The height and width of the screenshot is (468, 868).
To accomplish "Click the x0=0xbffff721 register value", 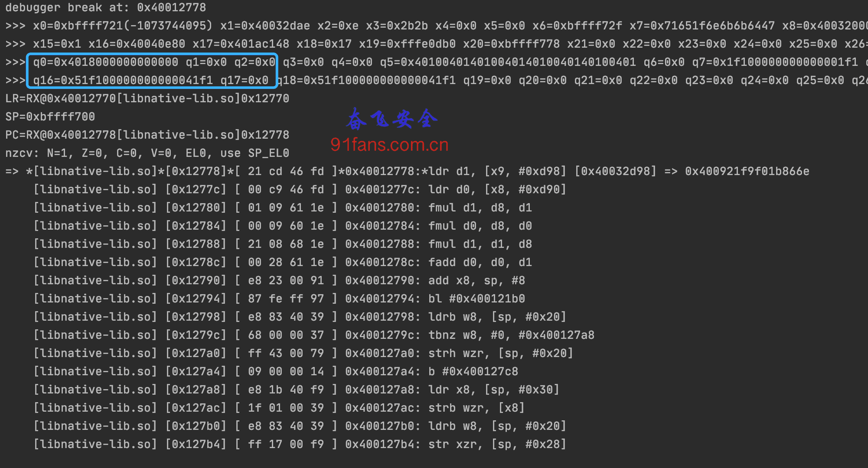I will [x=123, y=26].
